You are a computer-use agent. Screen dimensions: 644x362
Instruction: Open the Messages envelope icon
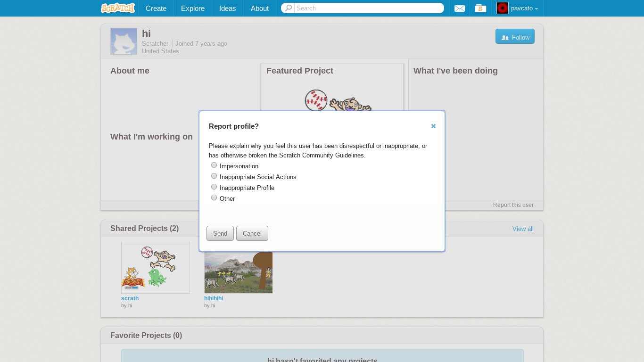(460, 8)
